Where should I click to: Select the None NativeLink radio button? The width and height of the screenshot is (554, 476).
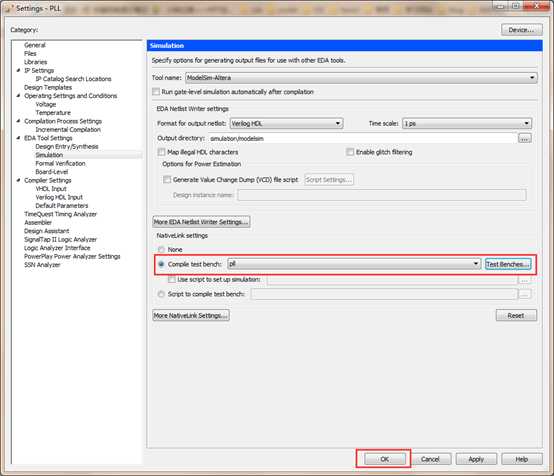[x=161, y=249]
